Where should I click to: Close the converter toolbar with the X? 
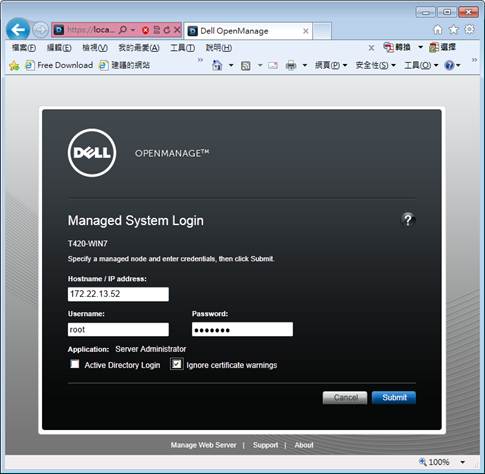point(371,48)
